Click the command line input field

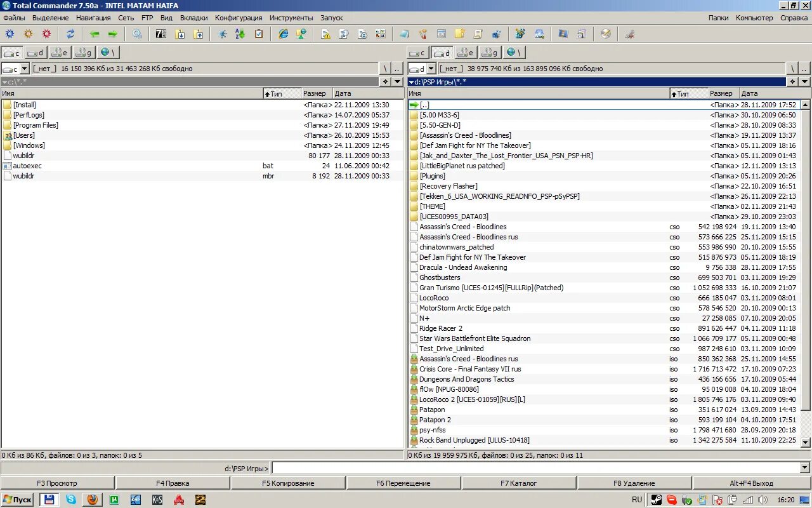(x=535, y=468)
